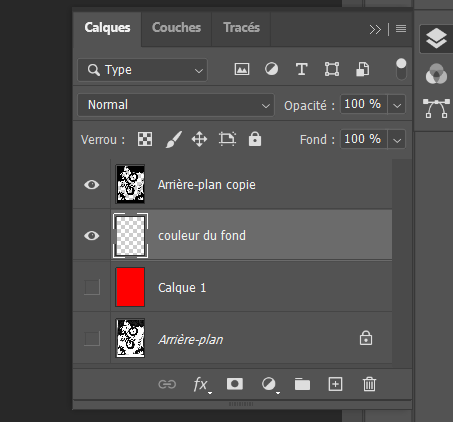Viewport: 453px width, 422px height.
Task: Switch to the Couches tab
Action: [x=176, y=28]
